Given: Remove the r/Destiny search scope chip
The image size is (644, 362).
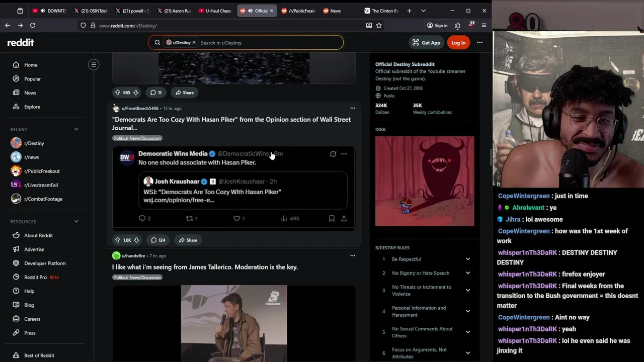Looking at the screenshot, I should tap(194, 43).
